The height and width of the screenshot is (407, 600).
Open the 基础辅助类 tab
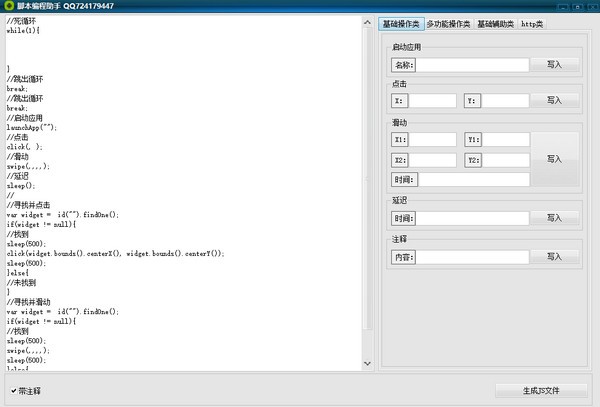[496, 24]
